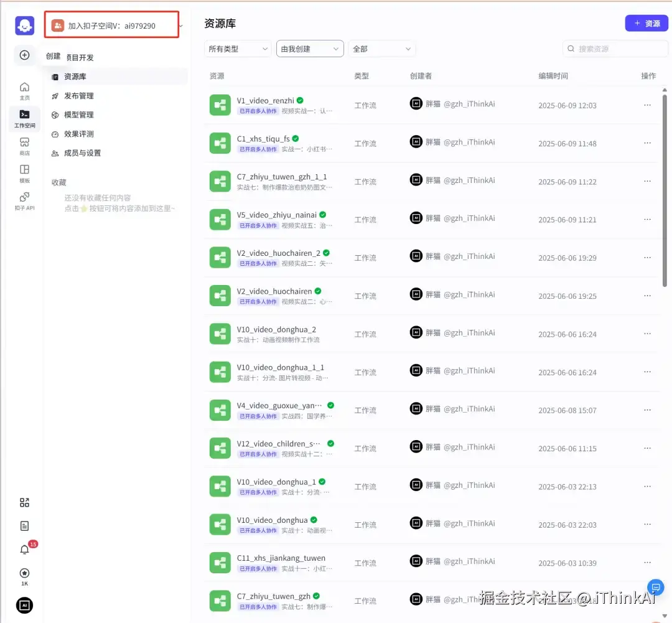Click workflow icon of C11_xhs_jiankang_tuwen
Viewport: 672px width, 623px height.
[x=220, y=563]
